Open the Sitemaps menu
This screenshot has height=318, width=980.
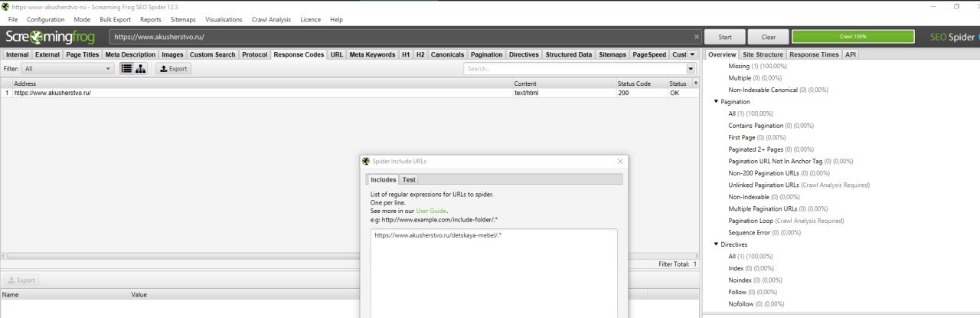click(183, 19)
